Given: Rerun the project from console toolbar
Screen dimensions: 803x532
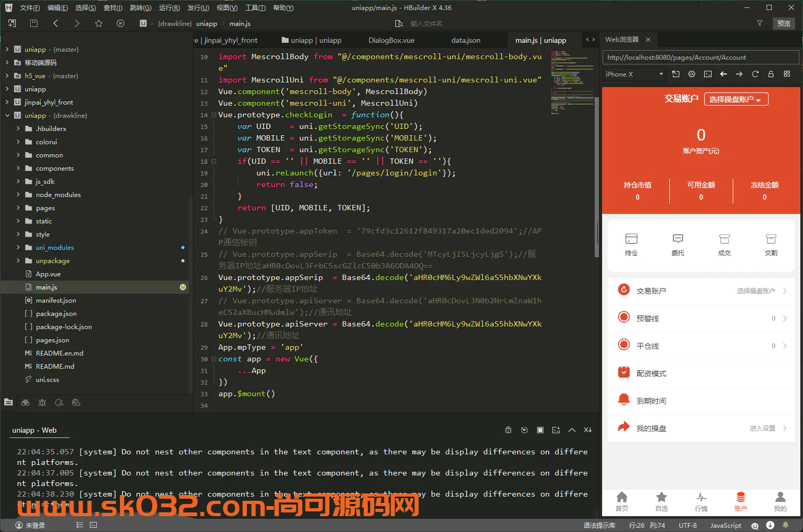Looking at the screenshot, I should pos(524,430).
